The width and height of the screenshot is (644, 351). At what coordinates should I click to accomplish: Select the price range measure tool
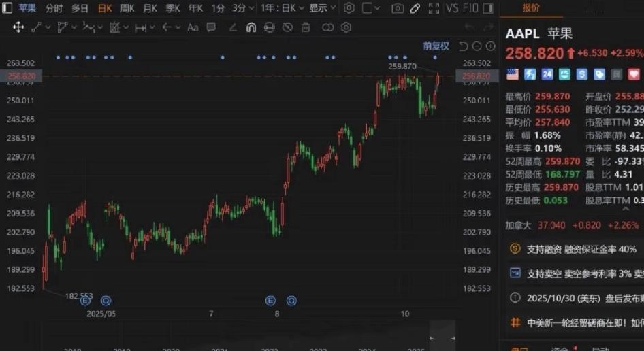tap(140, 27)
